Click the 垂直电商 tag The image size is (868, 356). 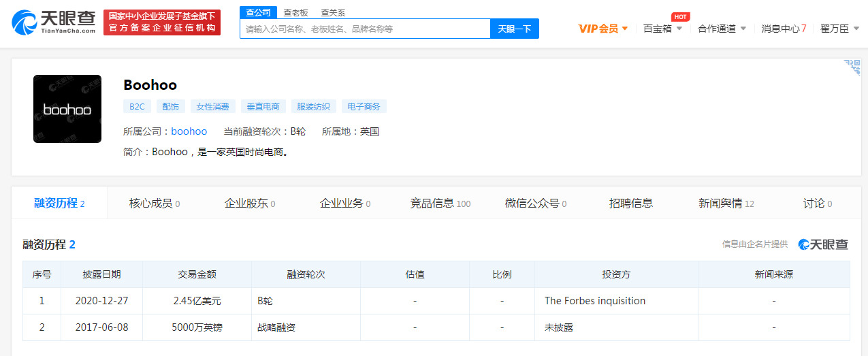point(263,106)
